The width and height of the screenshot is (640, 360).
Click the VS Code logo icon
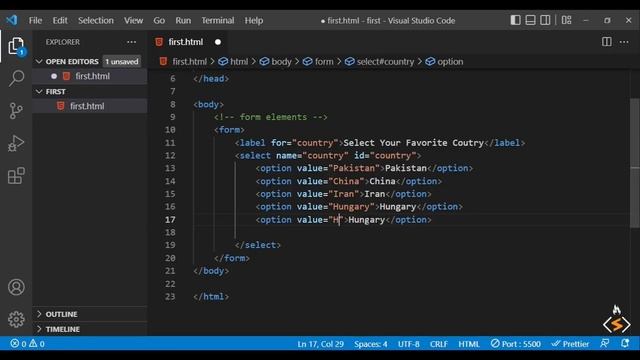(11, 20)
